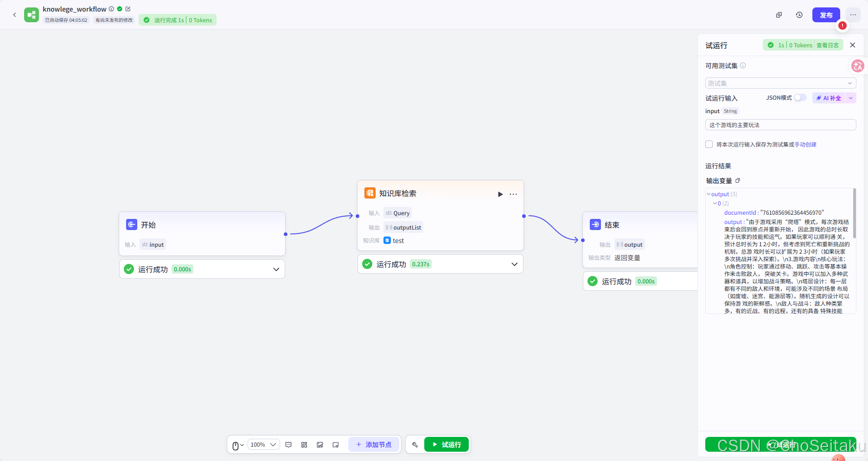
Task: Open the 测试集 dropdown
Action: click(780, 83)
